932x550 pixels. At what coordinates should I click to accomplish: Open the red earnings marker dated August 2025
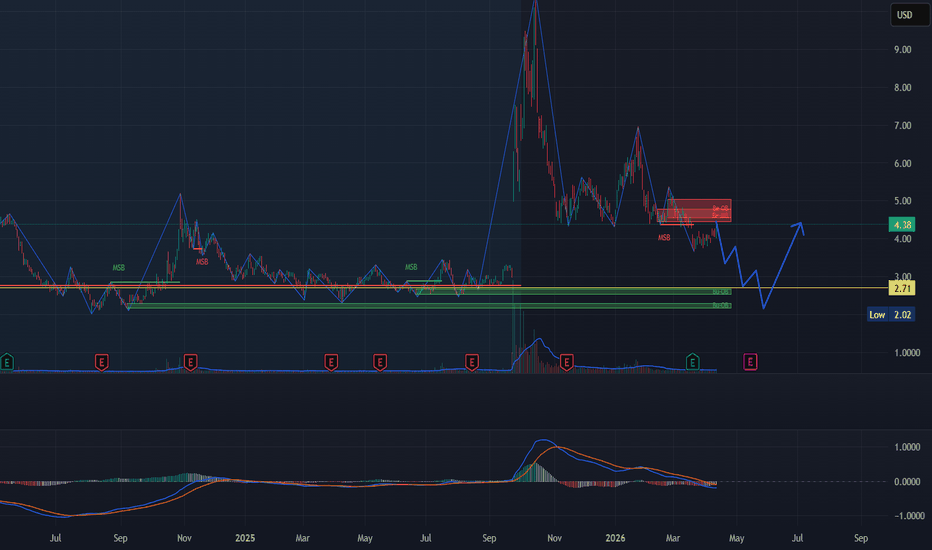471,362
